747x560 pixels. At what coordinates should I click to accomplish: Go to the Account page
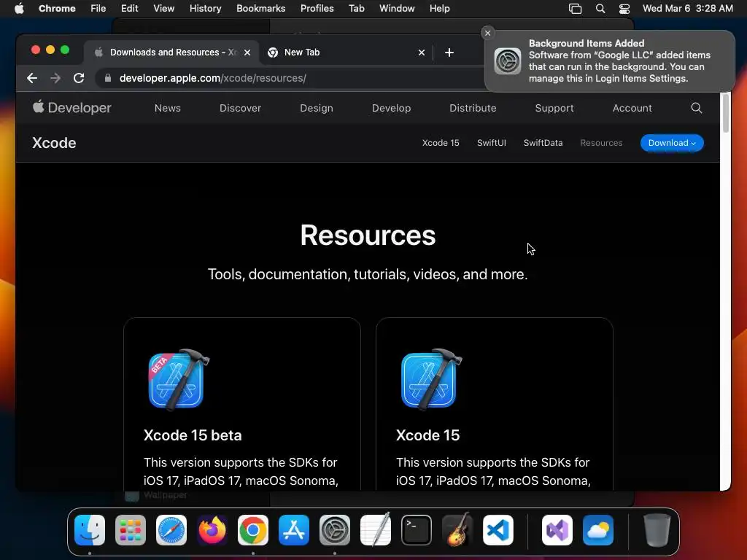tap(632, 108)
